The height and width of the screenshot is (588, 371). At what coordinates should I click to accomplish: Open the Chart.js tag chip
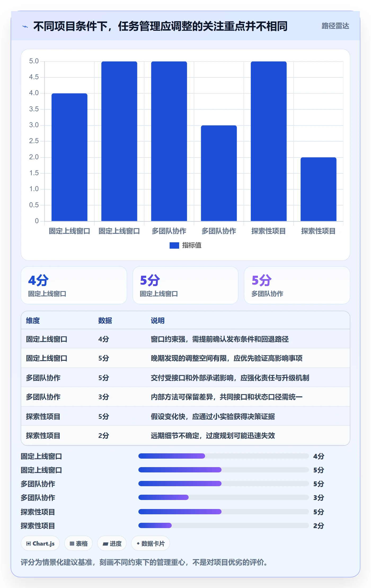[40, 543]
